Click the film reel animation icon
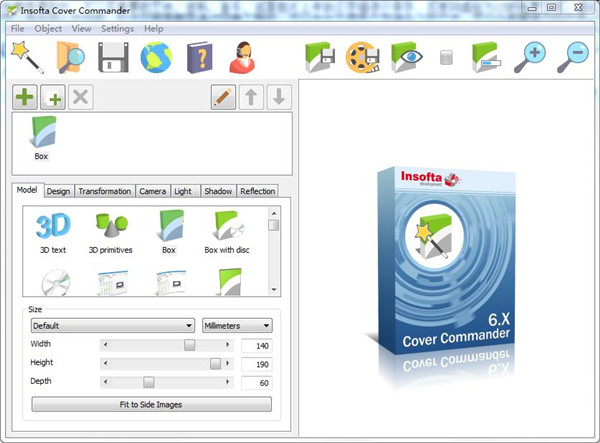The width and height of the screenshot is (600, 443). 362,58
